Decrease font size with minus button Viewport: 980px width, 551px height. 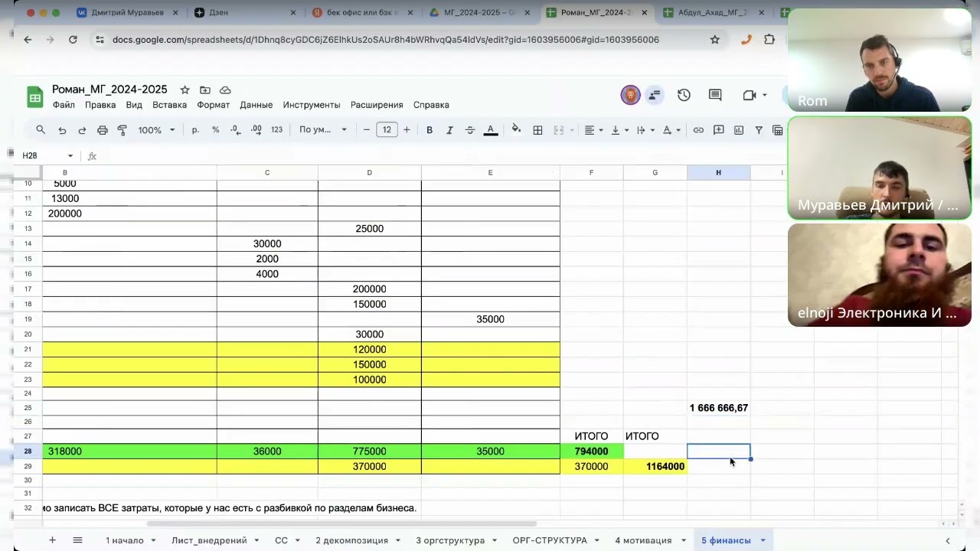click(367, 130)
